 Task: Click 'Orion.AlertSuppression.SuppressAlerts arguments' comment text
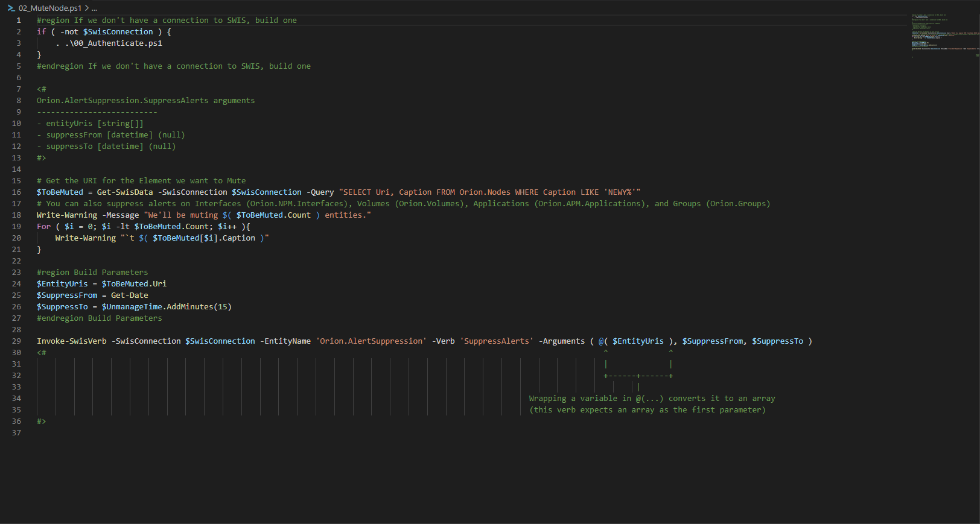click(x=145, y=101)
